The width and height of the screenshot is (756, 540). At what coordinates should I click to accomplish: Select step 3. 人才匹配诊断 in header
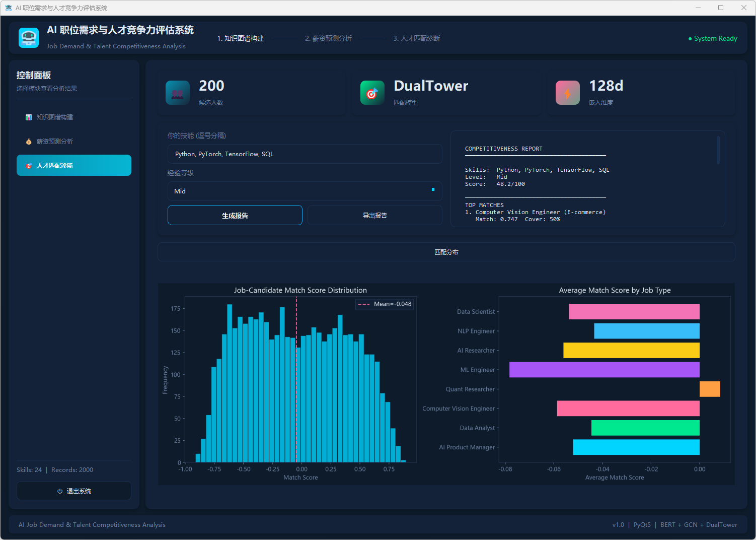coord(416,38)
